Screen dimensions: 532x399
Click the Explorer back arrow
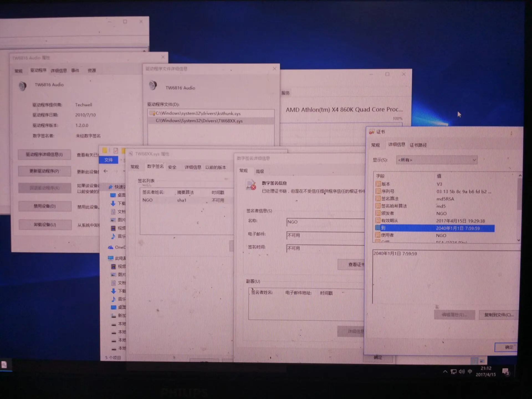tap(106, 171)
